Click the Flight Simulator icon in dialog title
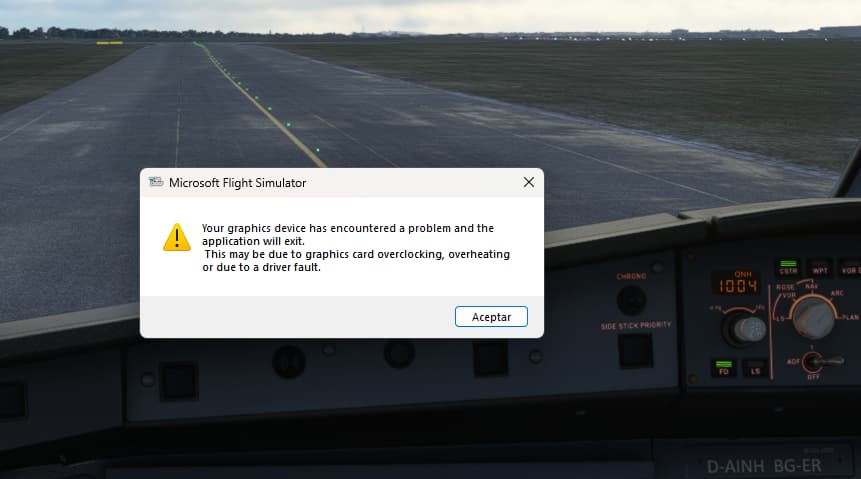This screenshot has height=479, width=861. click(x=156, y=182)
